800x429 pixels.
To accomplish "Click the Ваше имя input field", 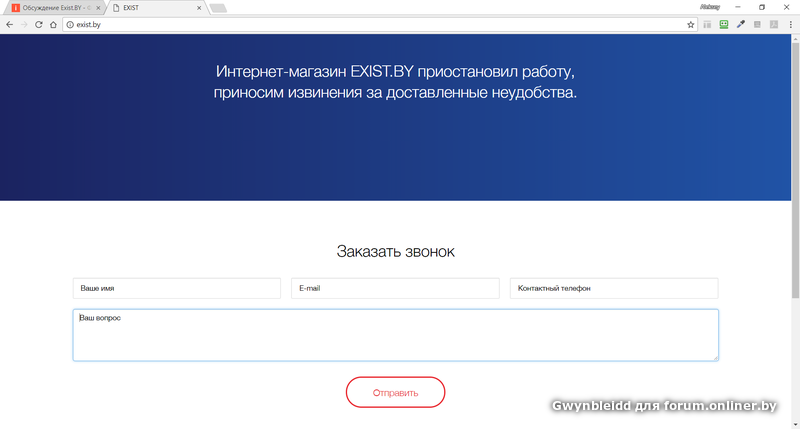I will pyautogui.click(x=177, y=288).
